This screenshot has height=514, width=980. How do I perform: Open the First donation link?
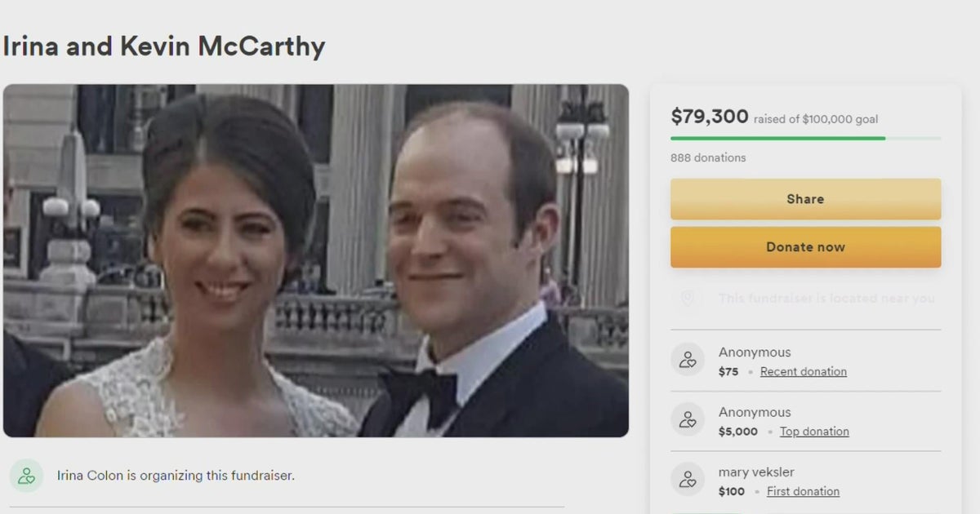pyautogui.click(x=804, y=491)
